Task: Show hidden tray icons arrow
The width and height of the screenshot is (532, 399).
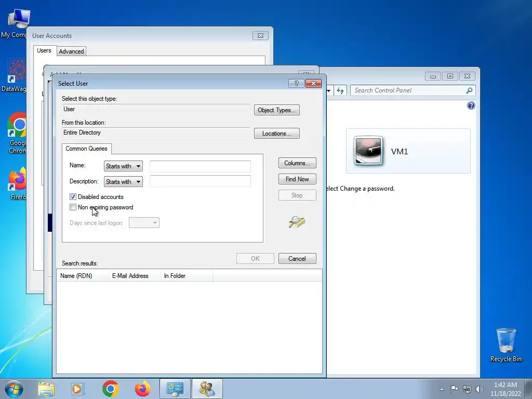Action: pos(442,389)
